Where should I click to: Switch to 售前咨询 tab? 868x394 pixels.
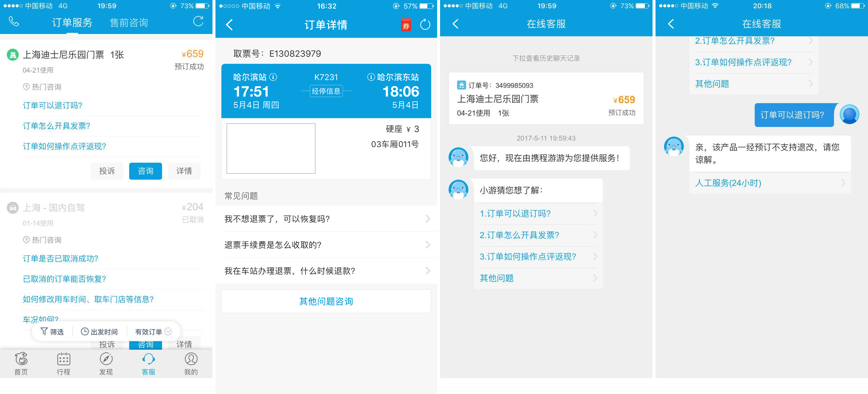coord(129,22)
